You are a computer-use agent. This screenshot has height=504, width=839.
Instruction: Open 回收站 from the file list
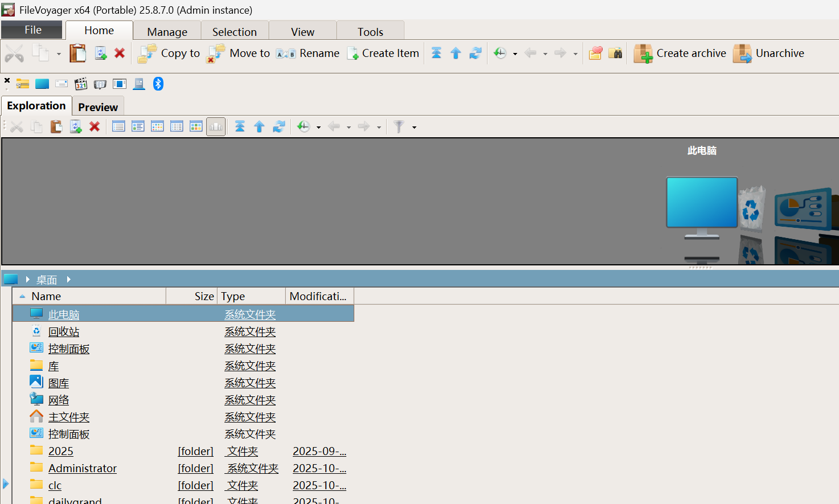[64, 331]
